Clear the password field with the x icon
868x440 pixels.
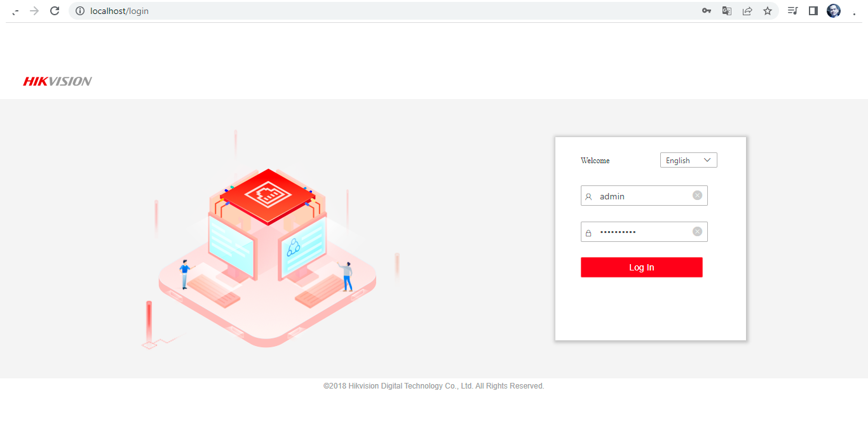click(x=697, y=231)
